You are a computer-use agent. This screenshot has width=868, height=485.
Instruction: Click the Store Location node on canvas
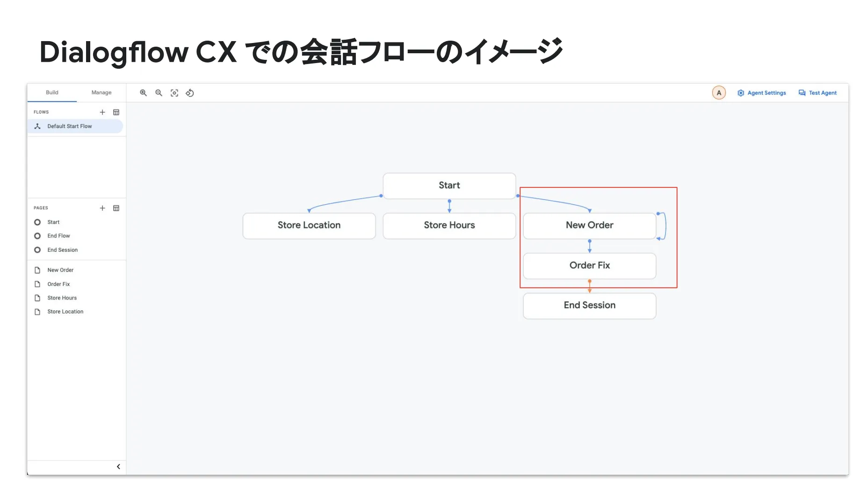(x=309, y=225)
